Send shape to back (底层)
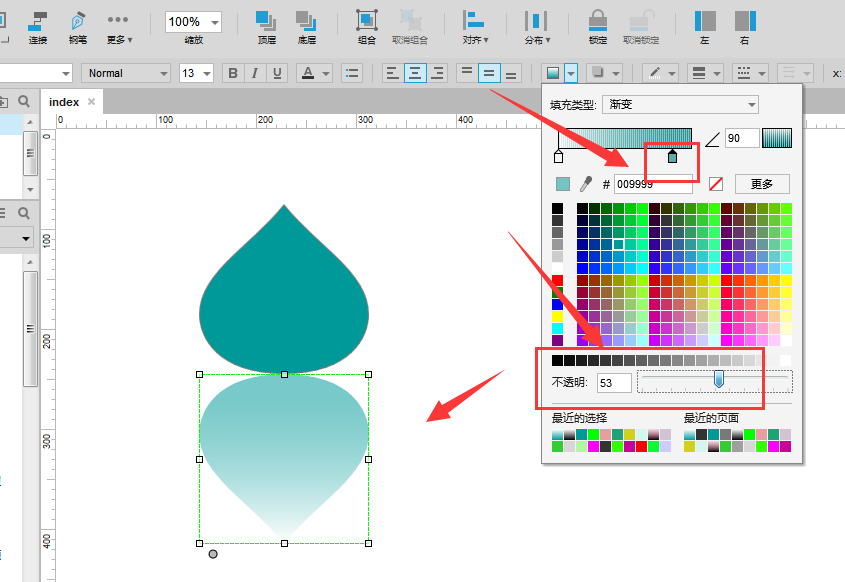The width and height of the screenshot is (845, 582). pos(306,28)
